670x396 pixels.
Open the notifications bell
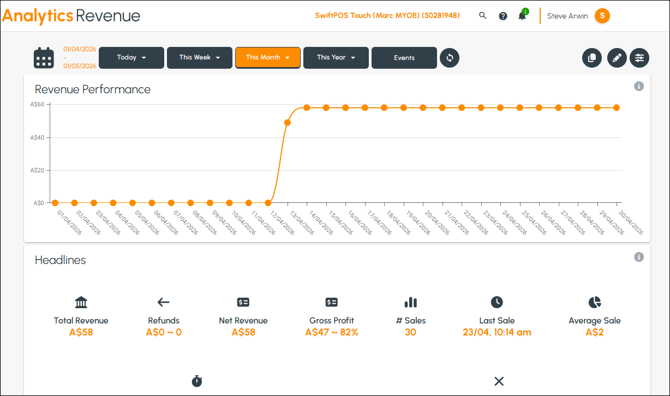click(522, 15)
